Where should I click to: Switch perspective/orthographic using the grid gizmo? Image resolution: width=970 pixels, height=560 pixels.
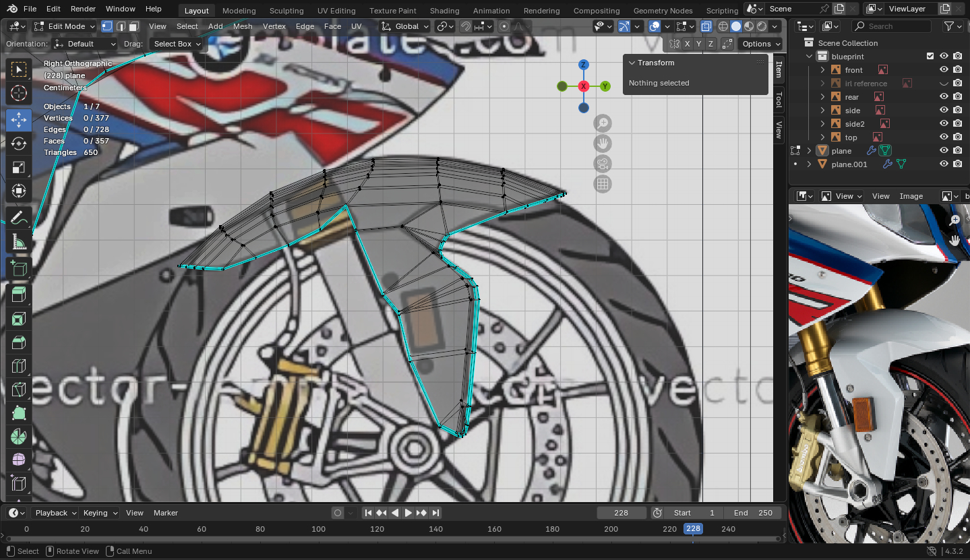[x=603, y=183]
